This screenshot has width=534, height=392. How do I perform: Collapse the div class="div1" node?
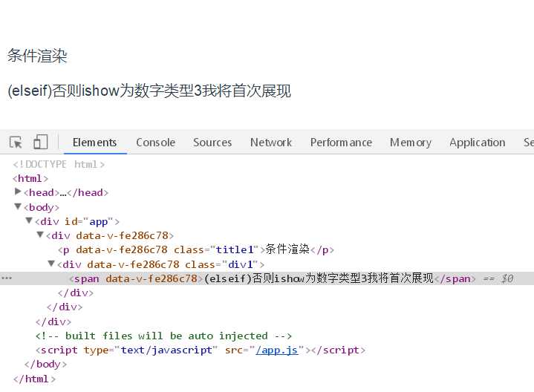tap(51, 264)
